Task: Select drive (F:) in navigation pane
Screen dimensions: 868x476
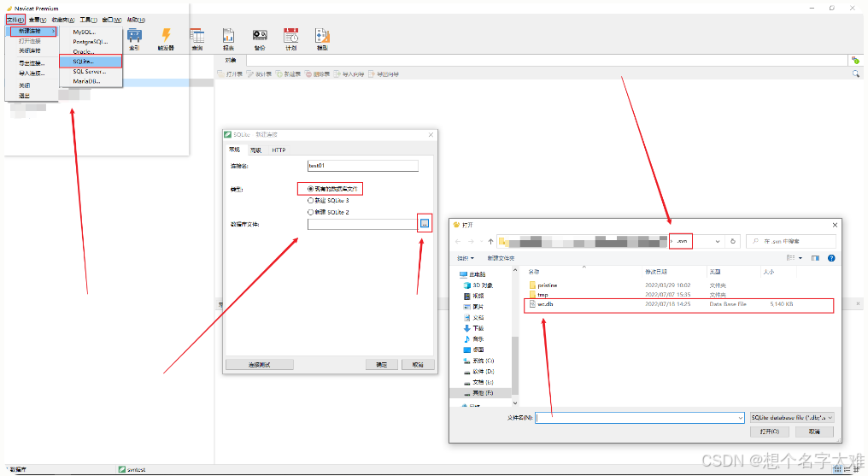Action: pyautogui.click(x=478, y=393)
